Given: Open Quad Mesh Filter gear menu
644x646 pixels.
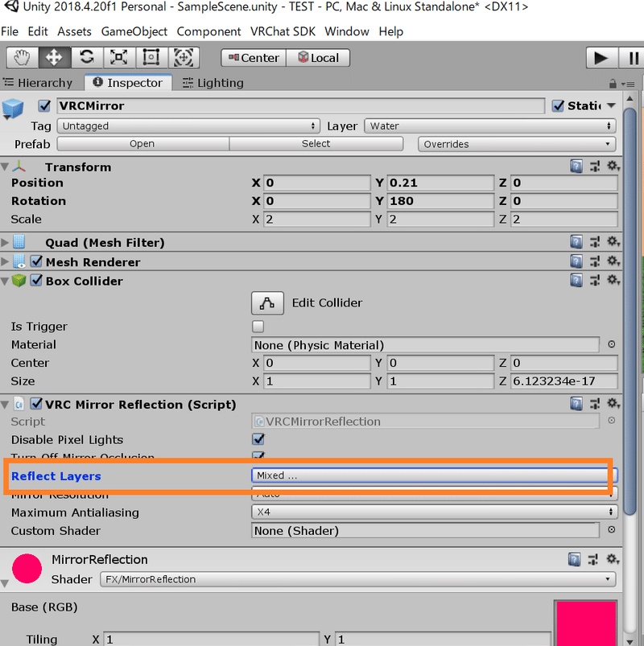Looking at the screenshot, I should (x=613, y=241).
